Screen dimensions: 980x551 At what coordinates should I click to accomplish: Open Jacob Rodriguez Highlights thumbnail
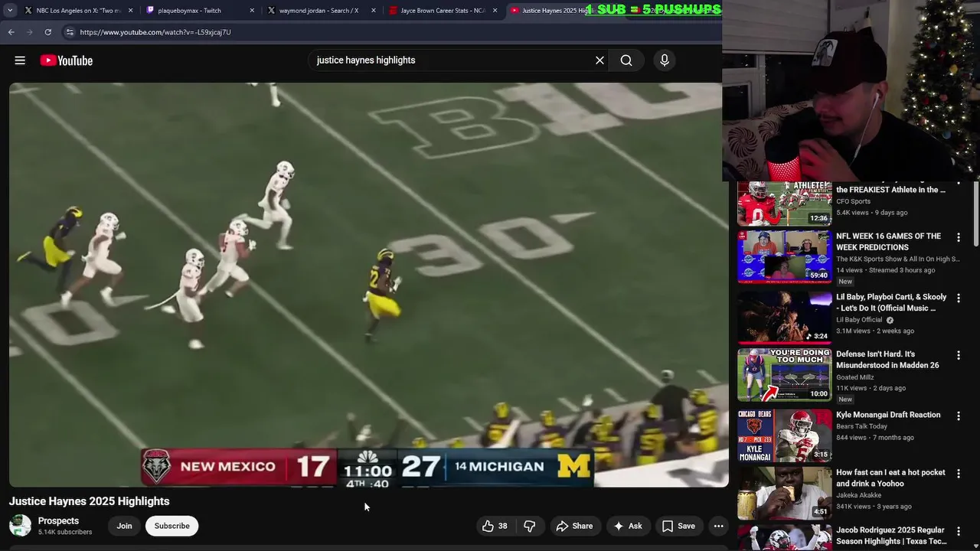click(784, 537)
